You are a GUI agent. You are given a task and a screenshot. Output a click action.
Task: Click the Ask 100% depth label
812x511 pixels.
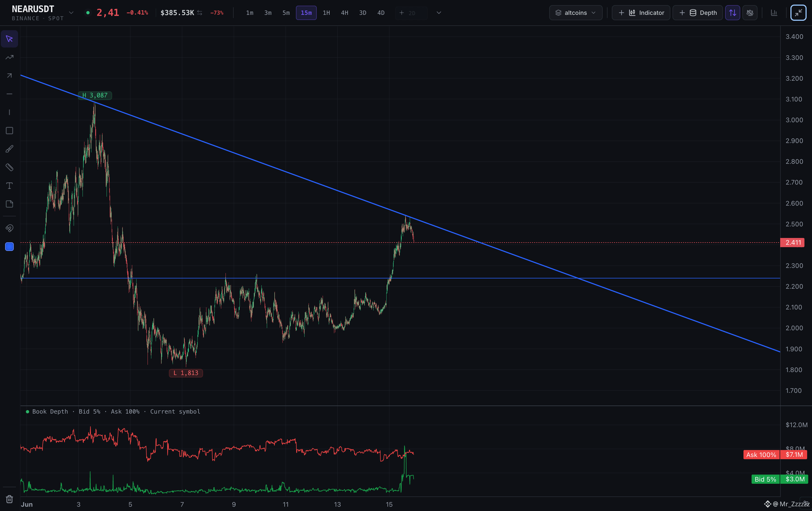[761, 455]
